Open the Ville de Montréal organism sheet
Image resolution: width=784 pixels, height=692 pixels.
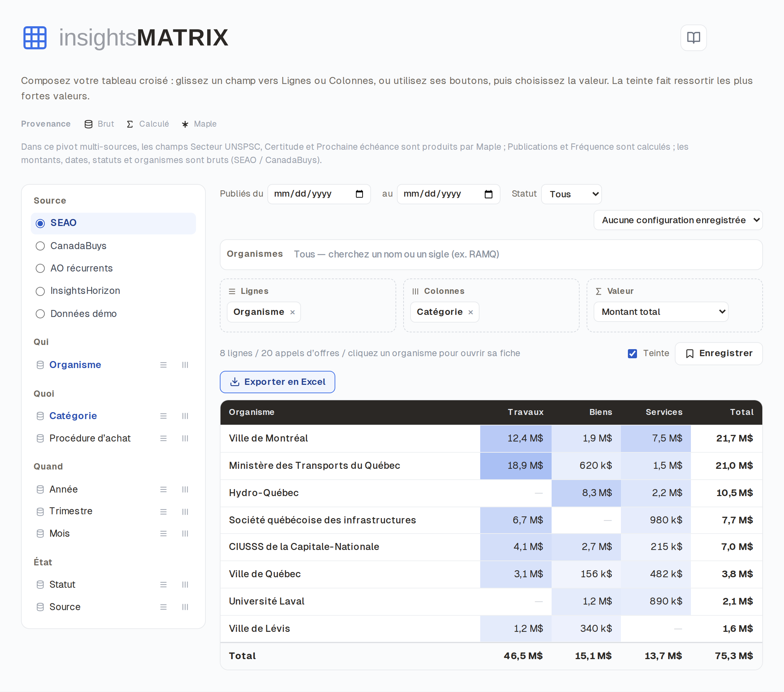click(268, 438)
